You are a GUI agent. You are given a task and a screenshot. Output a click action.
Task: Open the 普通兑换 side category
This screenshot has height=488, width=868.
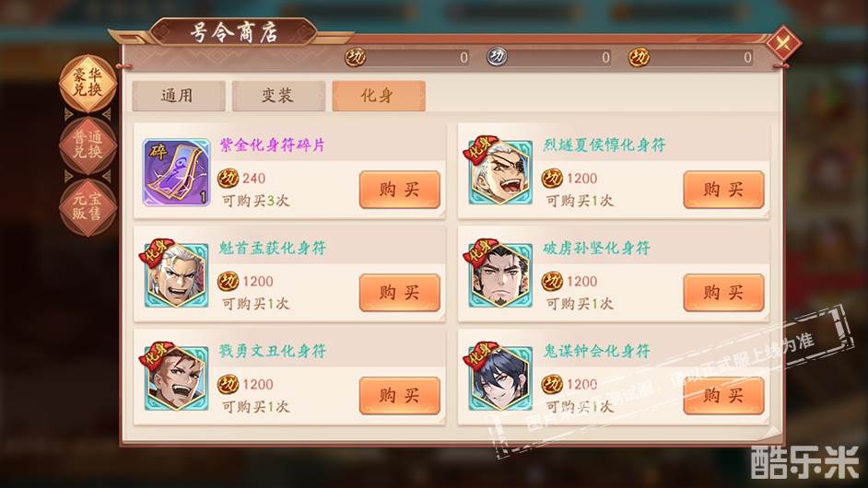88,145
